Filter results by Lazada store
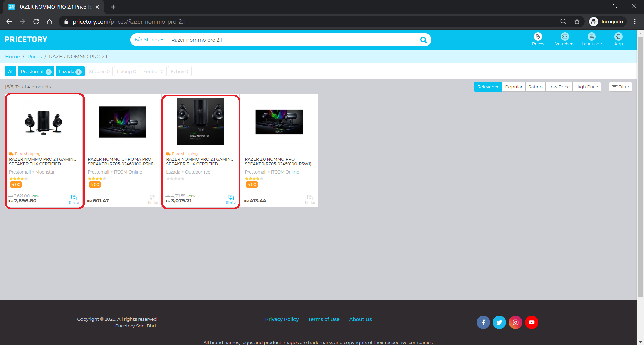 pyautogui.click(x=70, y=71)
